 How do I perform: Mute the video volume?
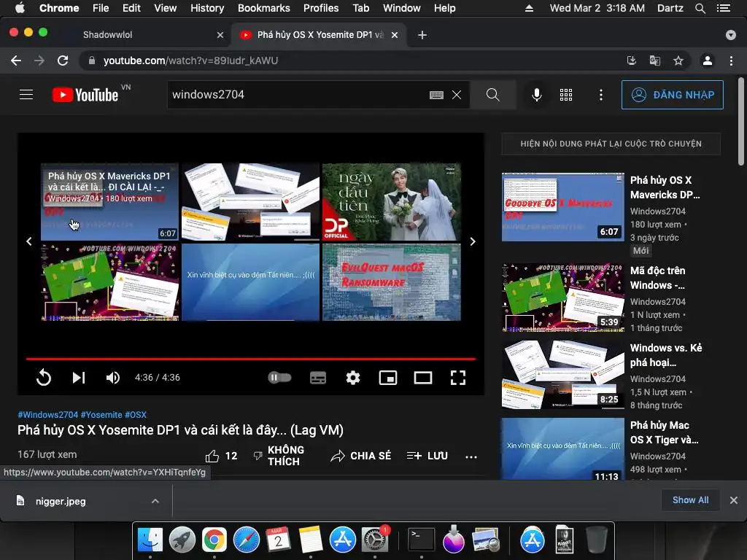click(x=113, y=378)
